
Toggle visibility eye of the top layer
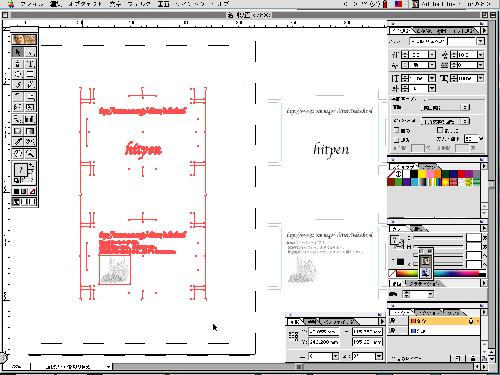coord(392,321)
